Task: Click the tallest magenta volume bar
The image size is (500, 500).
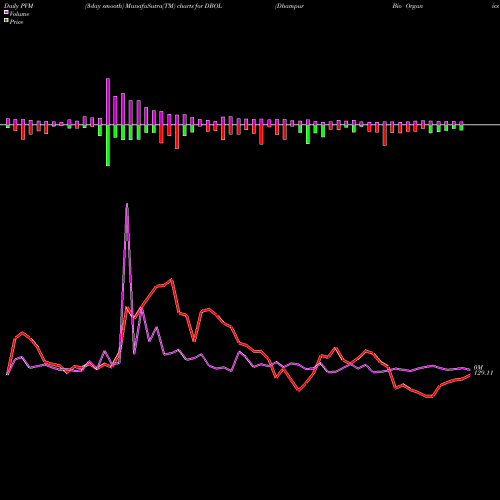Action: click(108, 102)
